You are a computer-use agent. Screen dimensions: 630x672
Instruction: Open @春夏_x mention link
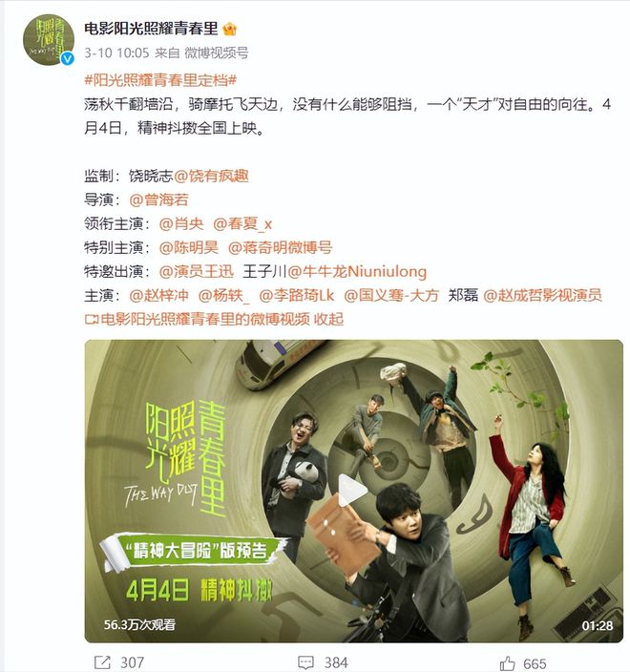[242, 223]
